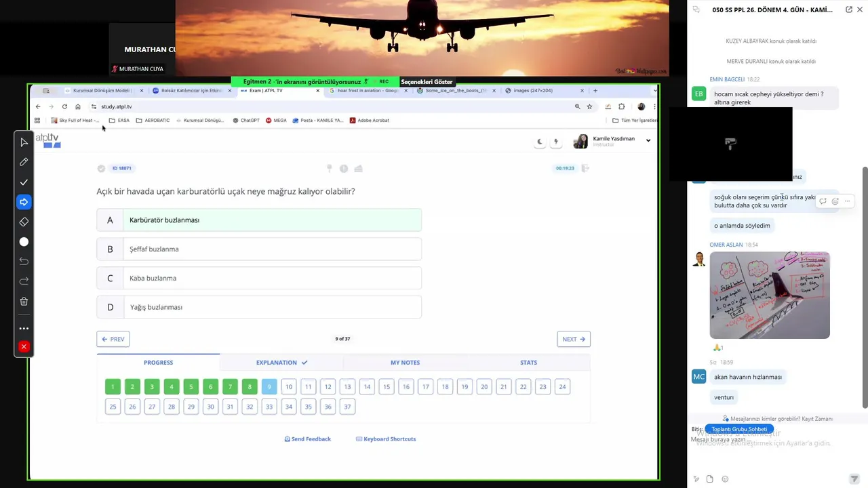The width and height of the screenshot is (868, 488).
Task: Jump to question 24 in progress grid
Action: 562,387
